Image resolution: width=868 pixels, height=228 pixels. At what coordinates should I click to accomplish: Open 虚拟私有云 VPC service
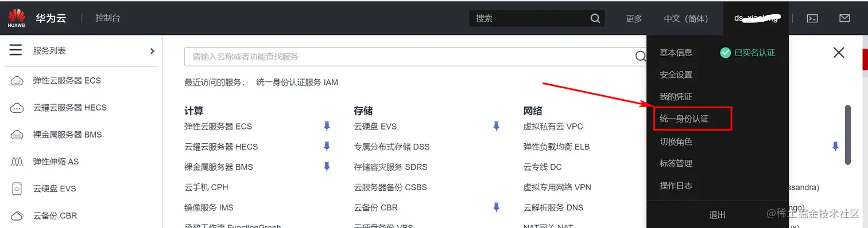tap(553, 126)
